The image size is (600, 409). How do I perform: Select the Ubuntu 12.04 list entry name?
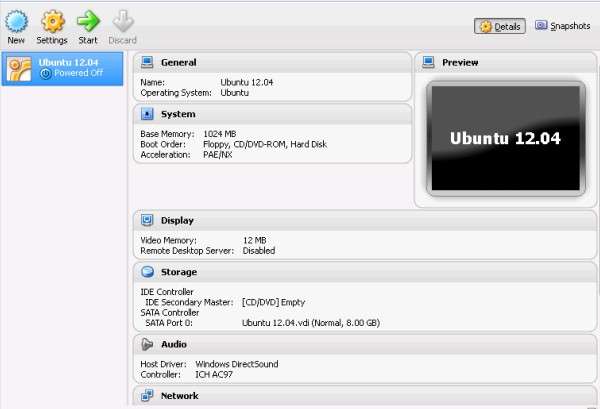coord(68,62)
